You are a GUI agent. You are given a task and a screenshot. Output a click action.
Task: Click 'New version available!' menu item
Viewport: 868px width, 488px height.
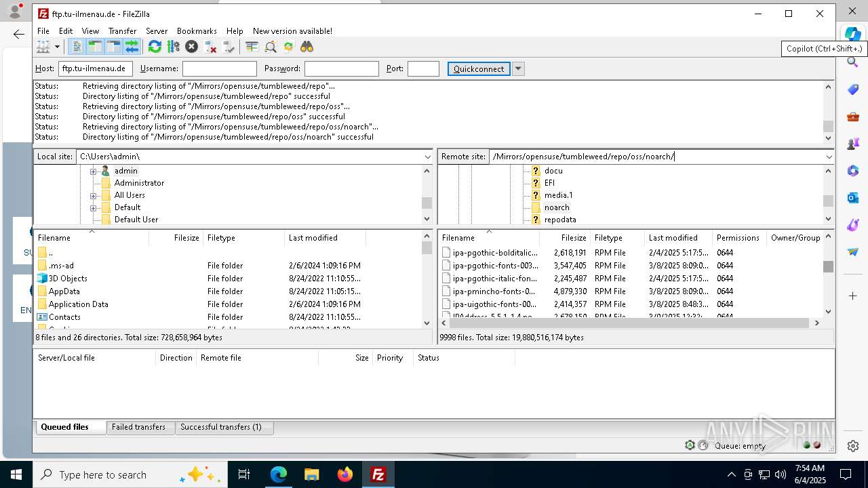(292, 31)
